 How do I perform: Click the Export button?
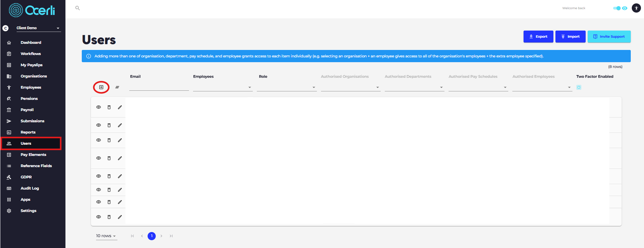coord(538,37)
